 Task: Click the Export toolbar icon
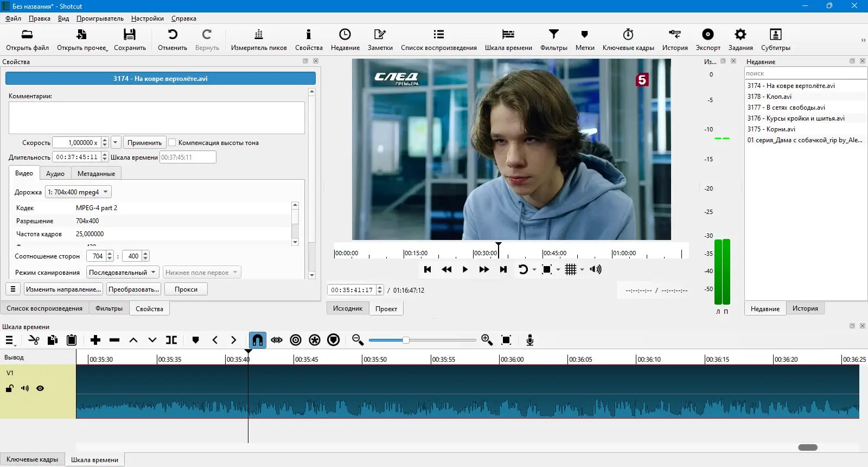[707, 40]
